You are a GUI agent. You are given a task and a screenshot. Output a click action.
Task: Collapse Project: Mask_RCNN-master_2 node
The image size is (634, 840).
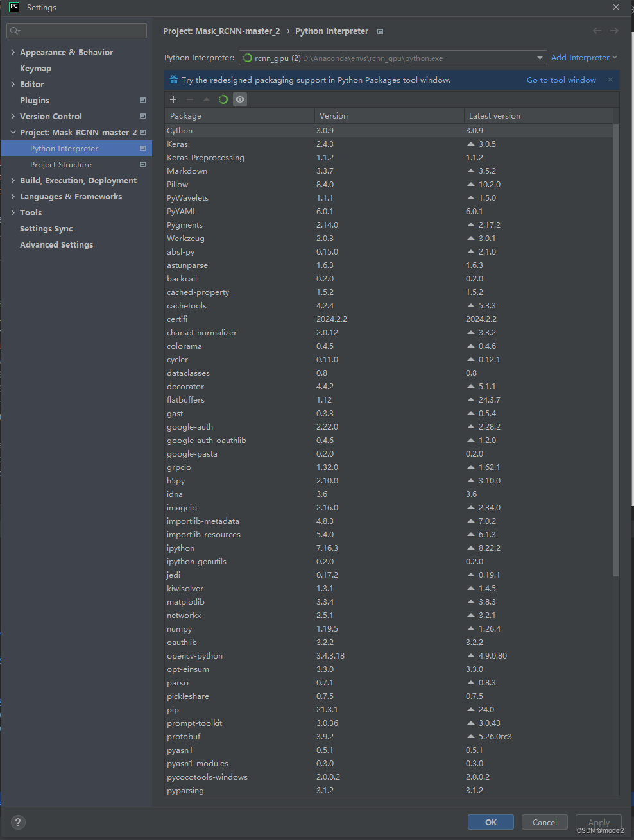[13, 132]
